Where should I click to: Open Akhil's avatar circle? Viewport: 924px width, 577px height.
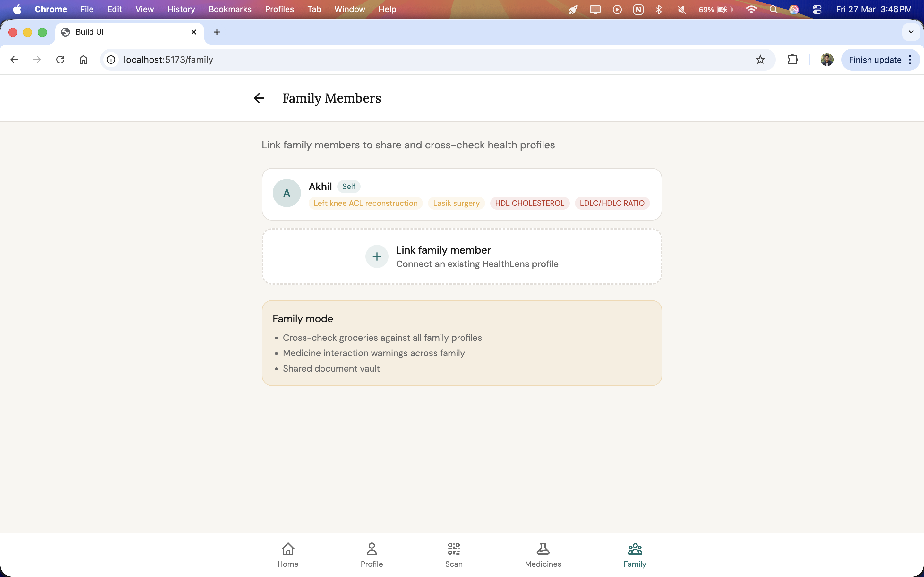click(287, 193)
